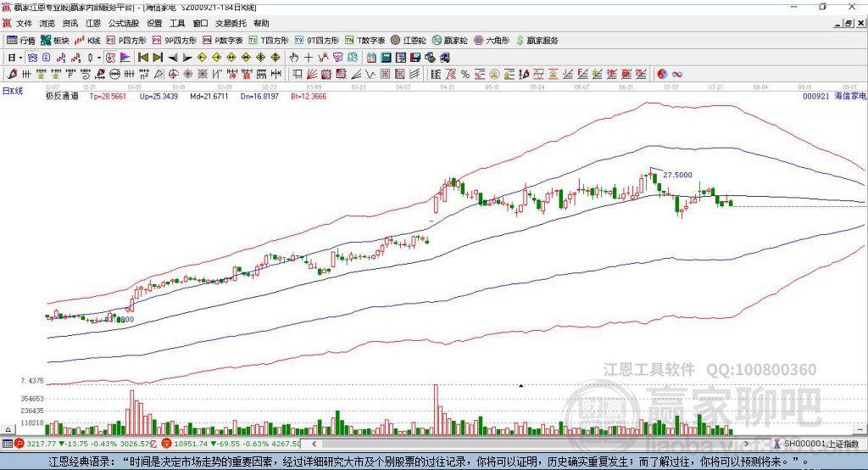
Task: Select the n² square tool icon
Action: (144, 74)
